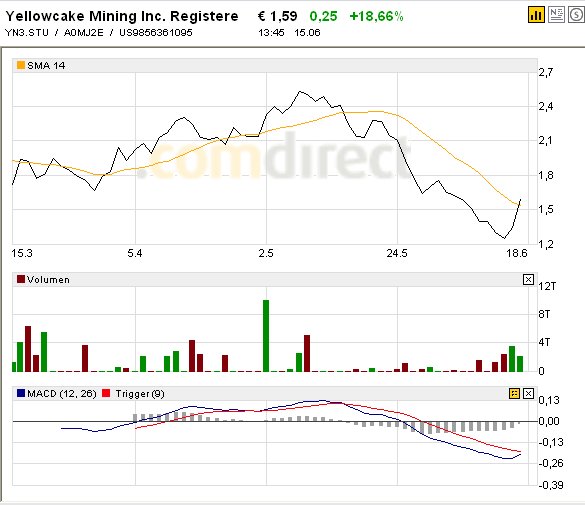The image size is (585, 505).
Task: Click the A0MJ2E security code
Action: (x=84, y=33)
